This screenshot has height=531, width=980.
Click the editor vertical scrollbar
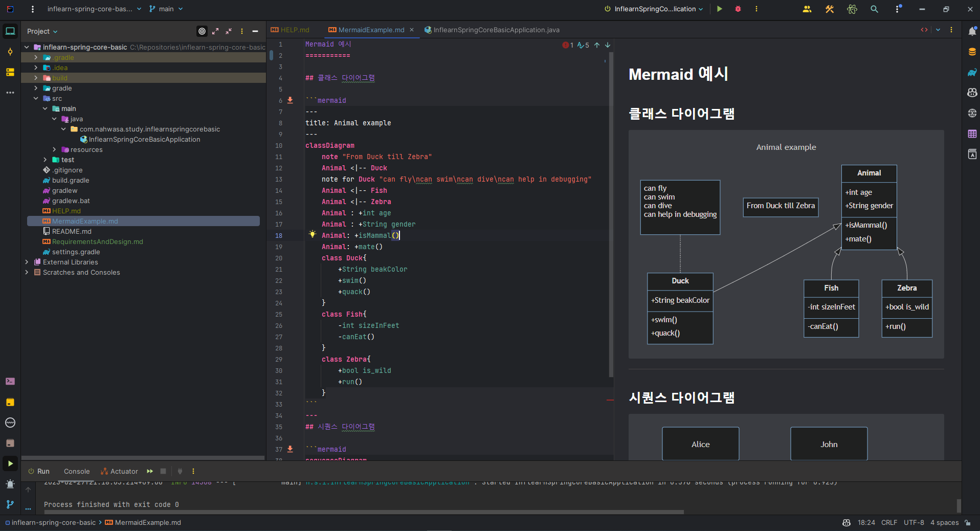611,215
